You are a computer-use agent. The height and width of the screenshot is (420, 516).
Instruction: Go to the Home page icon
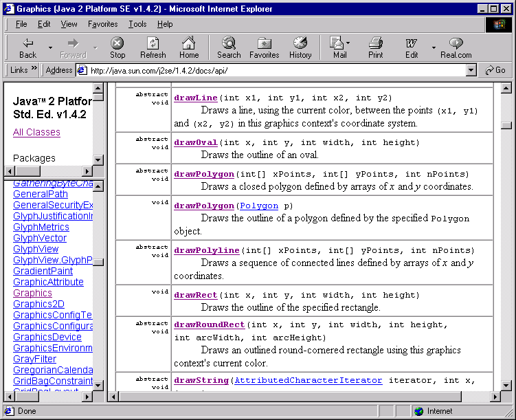pos(189,43)
